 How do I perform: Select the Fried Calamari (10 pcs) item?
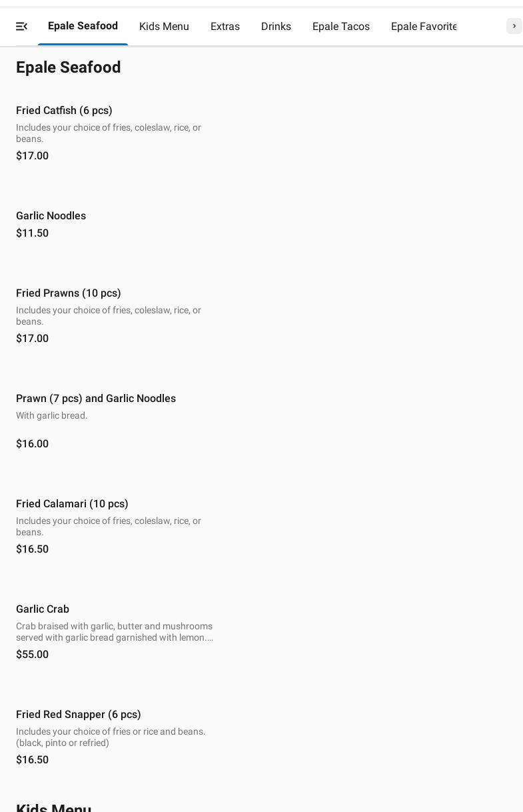(72, 504)
